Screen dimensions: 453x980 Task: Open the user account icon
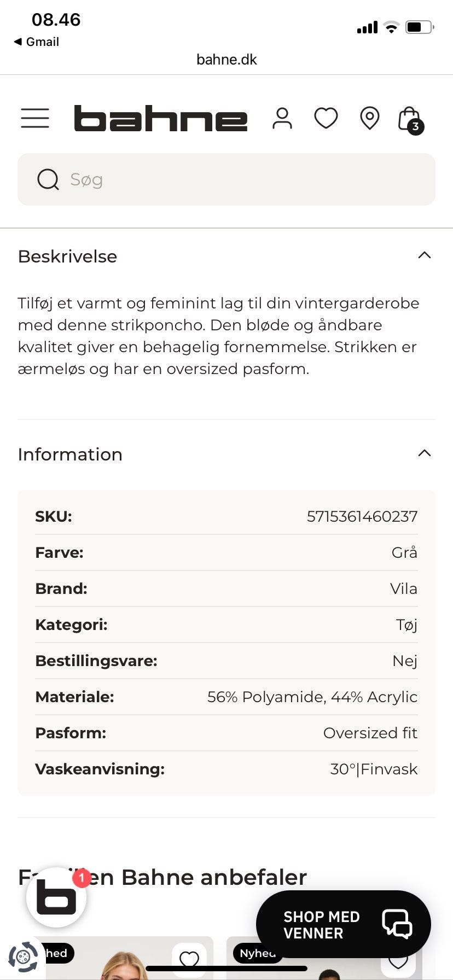tap(282, 118)
